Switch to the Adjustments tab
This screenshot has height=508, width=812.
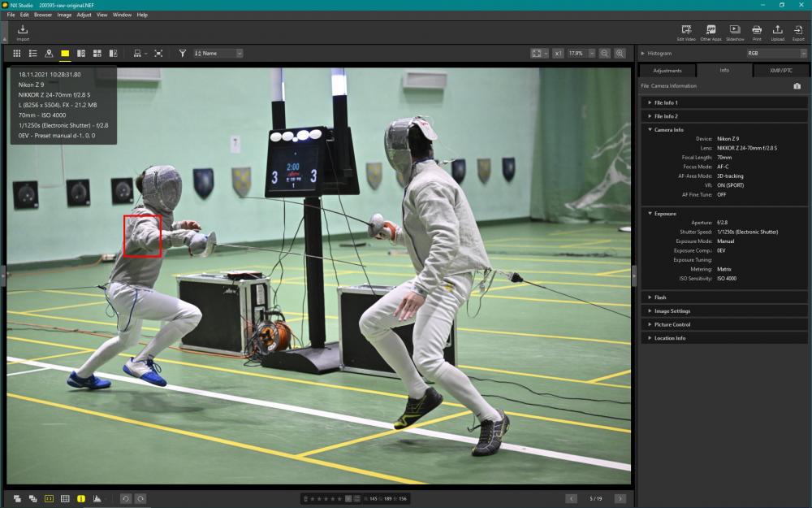pos(667,71)
